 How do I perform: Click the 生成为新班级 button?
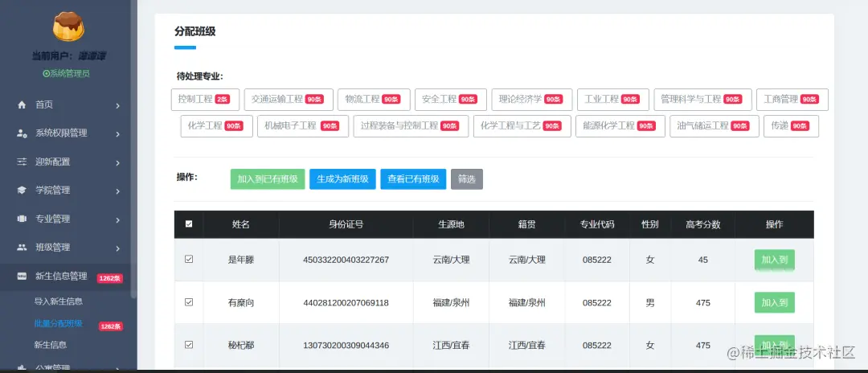[342, 179]
